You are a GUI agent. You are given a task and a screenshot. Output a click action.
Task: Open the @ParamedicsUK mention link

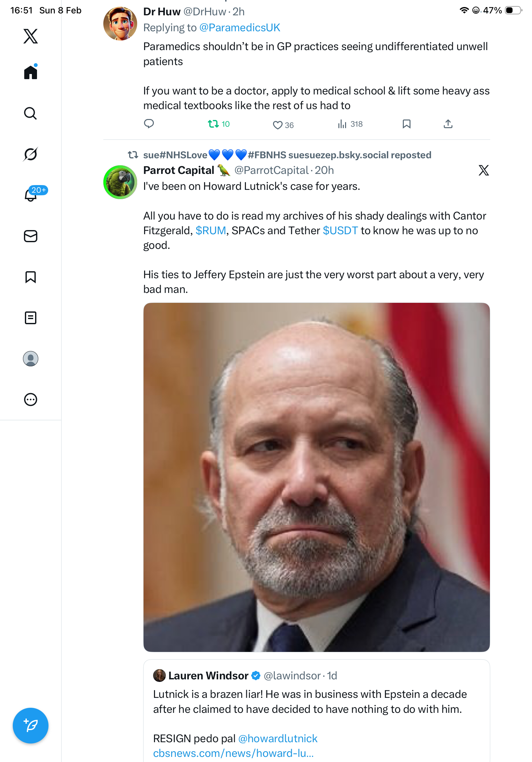tap(240, 27)
